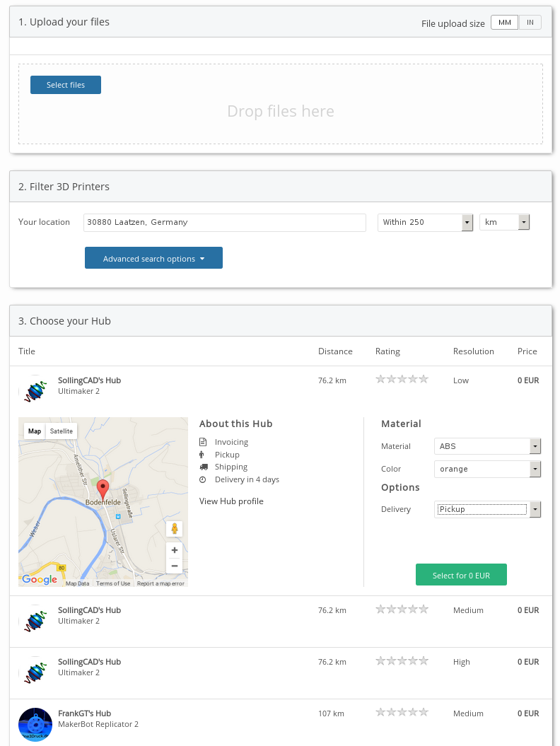Open the View Hub profile link
The image size is (560, 746).
(231, 501)
